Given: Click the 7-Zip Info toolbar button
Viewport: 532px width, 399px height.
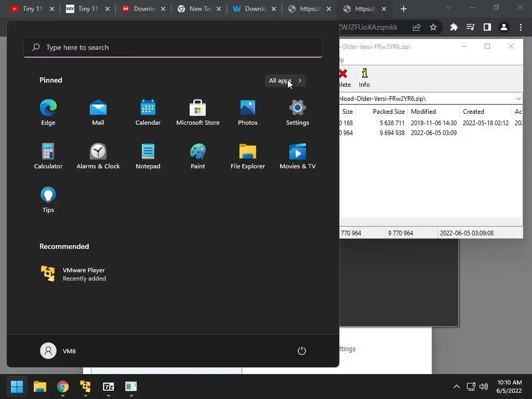Looking at the screenshot, I should 364,78.
